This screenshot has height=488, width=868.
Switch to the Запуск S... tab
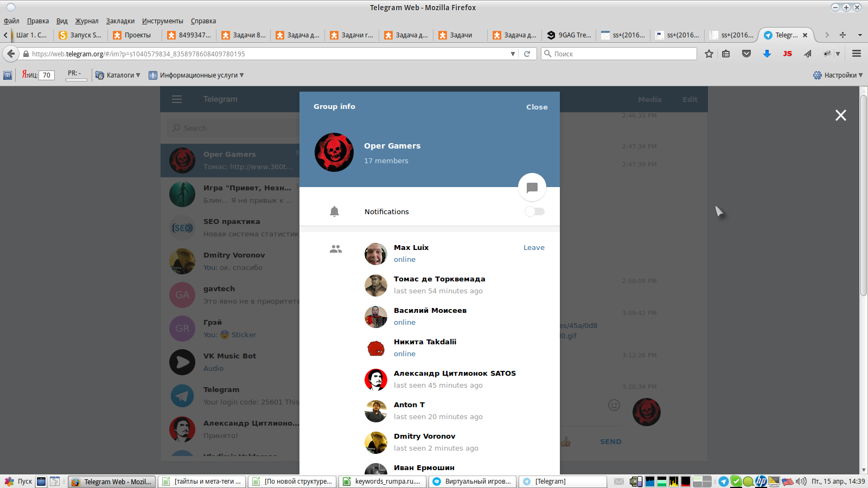tap(80, 35)
